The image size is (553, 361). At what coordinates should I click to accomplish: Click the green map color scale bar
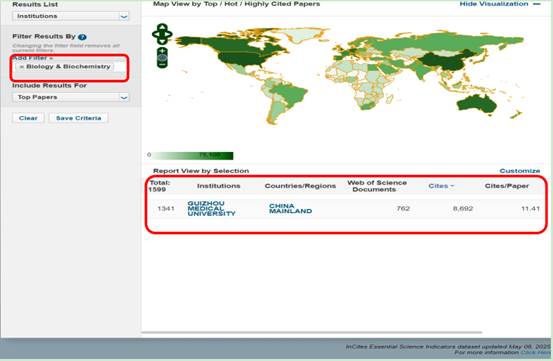(x=192, y=155)
